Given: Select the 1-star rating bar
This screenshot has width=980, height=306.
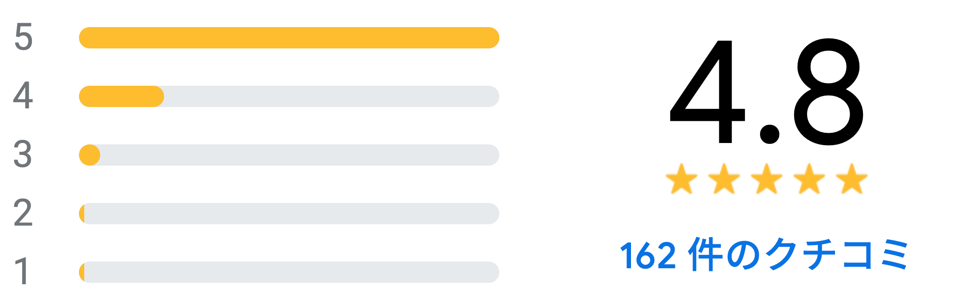Looking at the screenshot, I should click(289, 272).
